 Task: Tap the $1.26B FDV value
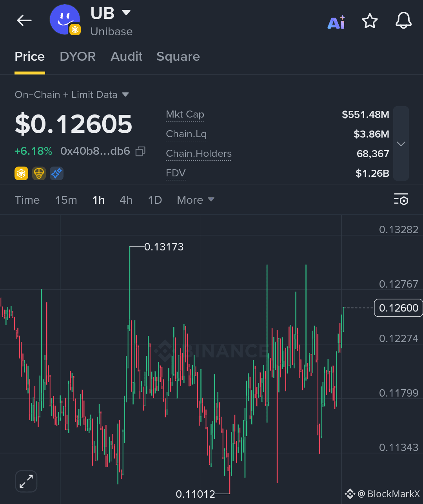[372, 173]
